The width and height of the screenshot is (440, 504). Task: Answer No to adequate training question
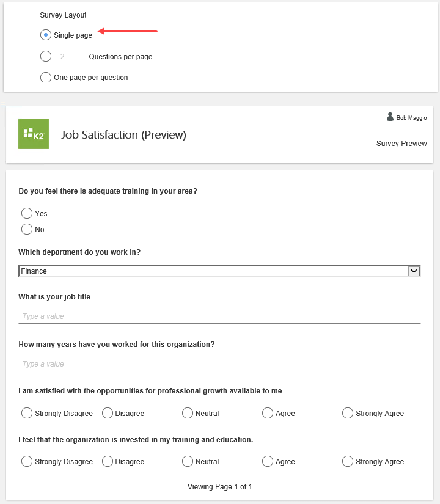click(27, 229)
